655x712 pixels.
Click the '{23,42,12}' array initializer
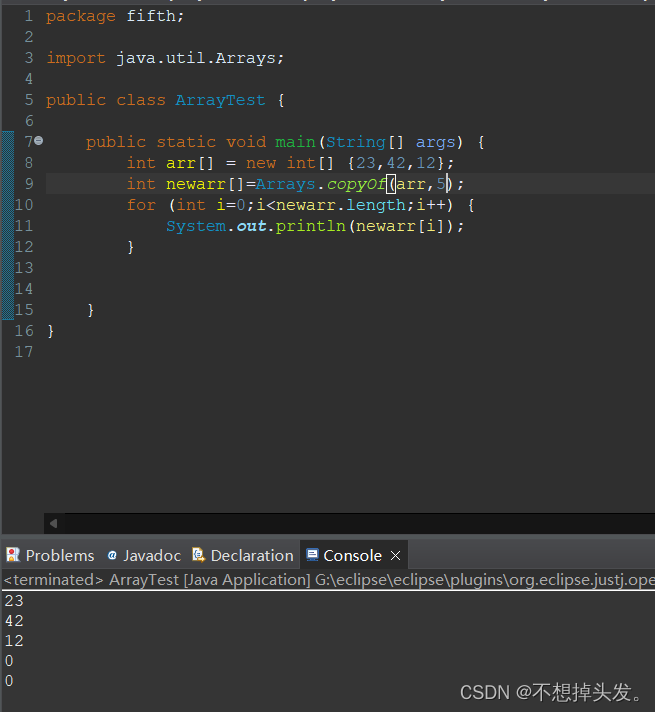click(x=395, y=163)
